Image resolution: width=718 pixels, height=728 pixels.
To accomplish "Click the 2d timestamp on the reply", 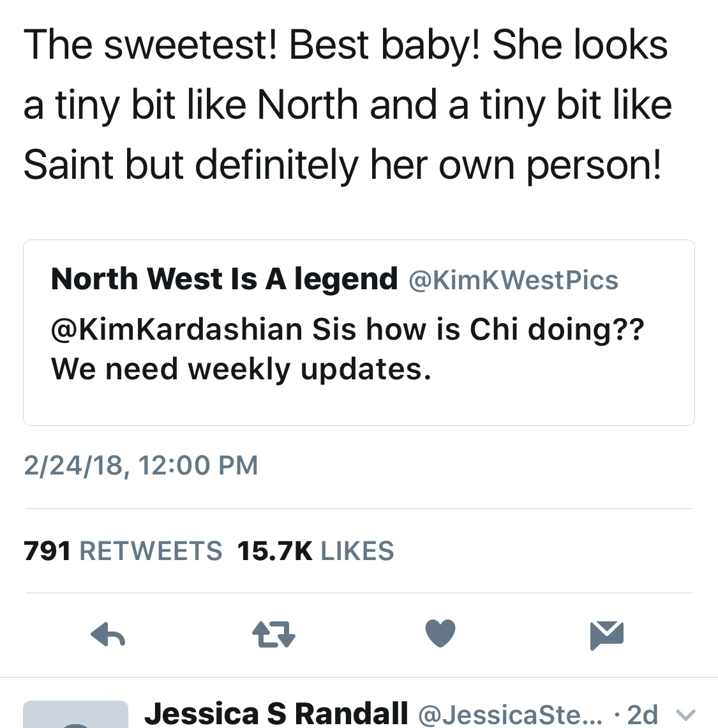I will pyautogui.click(x=642, y=715).
